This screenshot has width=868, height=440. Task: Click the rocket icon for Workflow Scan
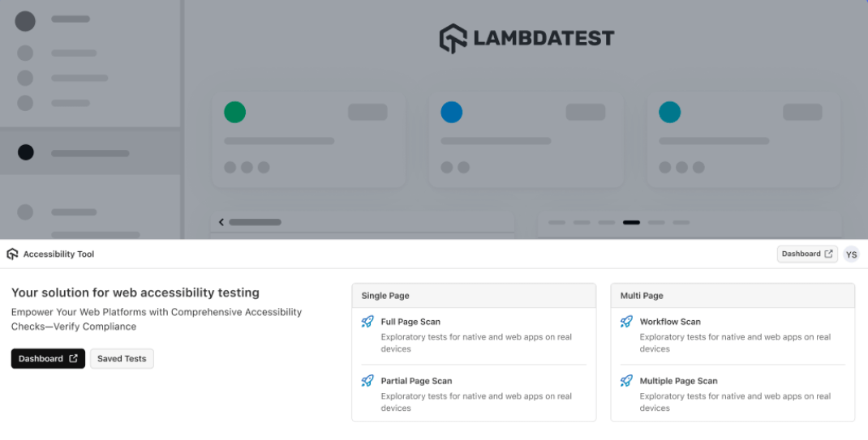(626, 322)
